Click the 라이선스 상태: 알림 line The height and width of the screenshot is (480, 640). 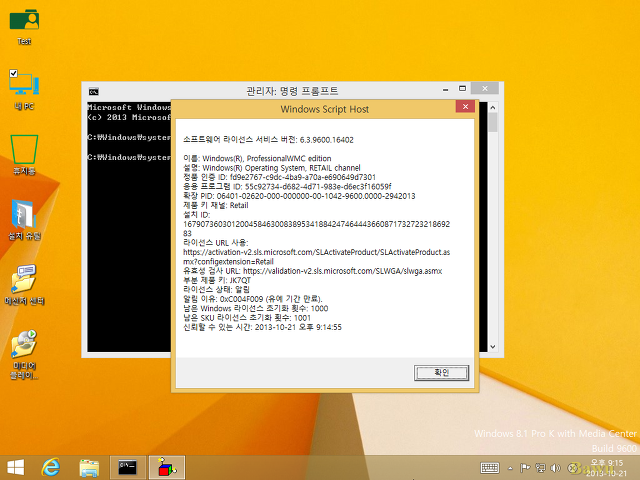coord(216,289)
